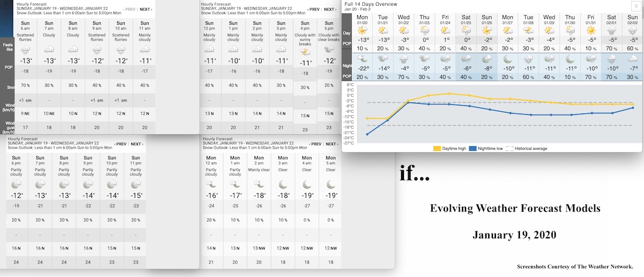Select the Fri 01/24 column header
644x277 pixels.
coord(445,19)
